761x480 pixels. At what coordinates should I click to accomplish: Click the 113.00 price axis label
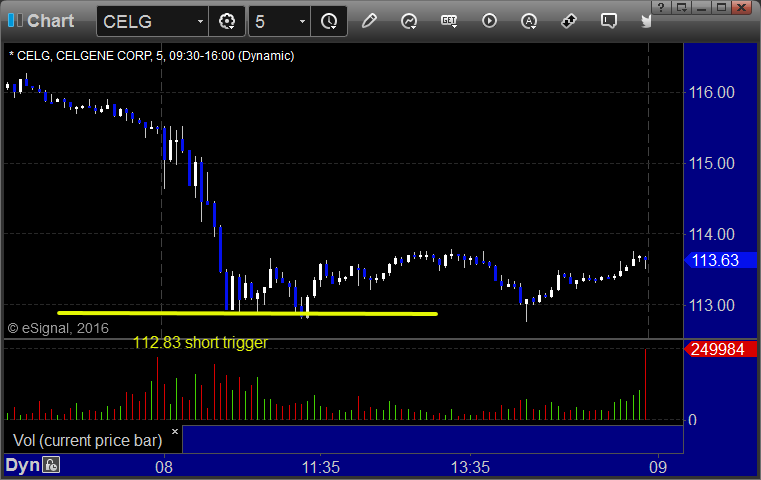[711, 305]
